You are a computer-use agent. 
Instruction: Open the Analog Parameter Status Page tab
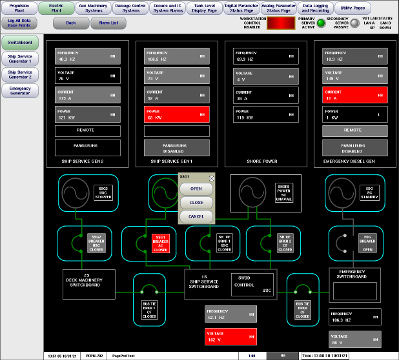[279, 8]
